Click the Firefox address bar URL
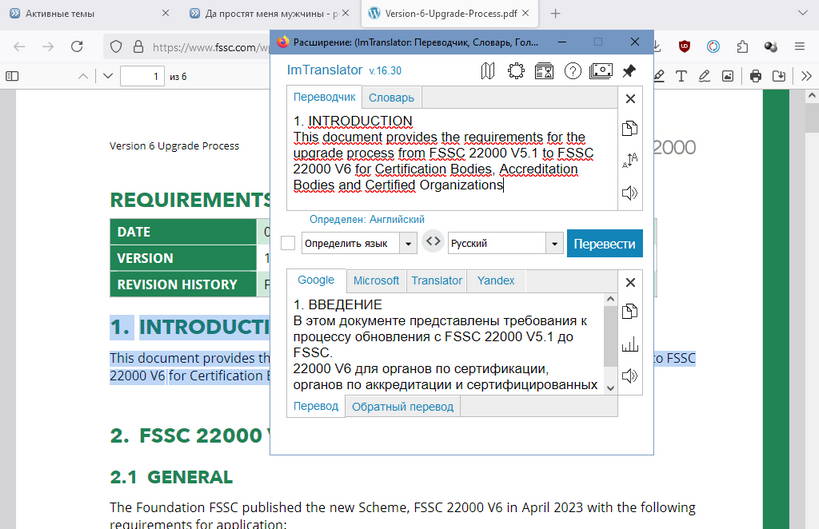The height and width of the screenshot is (529, 819). pyautogui.click(x=210, y=48)
